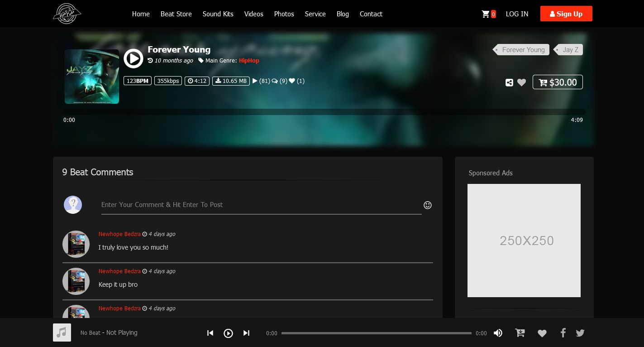The width and height of the screenshot is (644, 347).
Task: Select the Jay Z tag
Action: coord(570,50)
